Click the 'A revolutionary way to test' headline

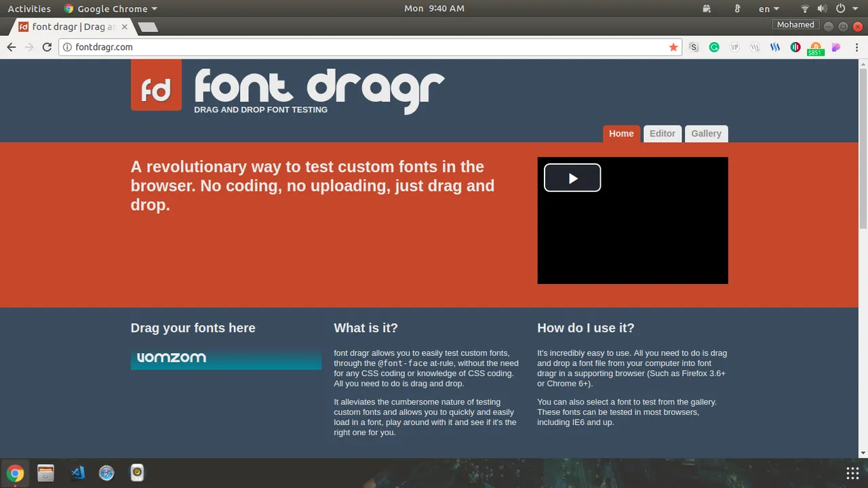(x=314, y=186)
